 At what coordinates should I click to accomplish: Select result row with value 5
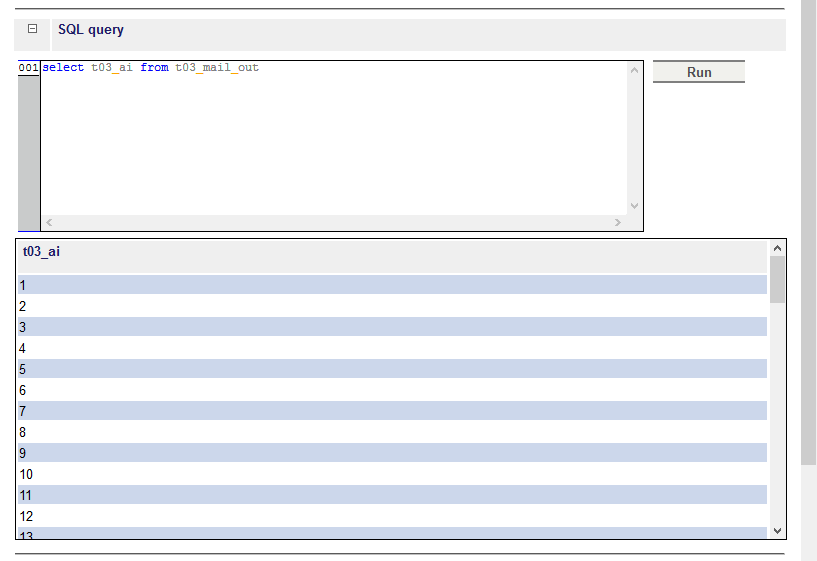(x=392, y=369)
